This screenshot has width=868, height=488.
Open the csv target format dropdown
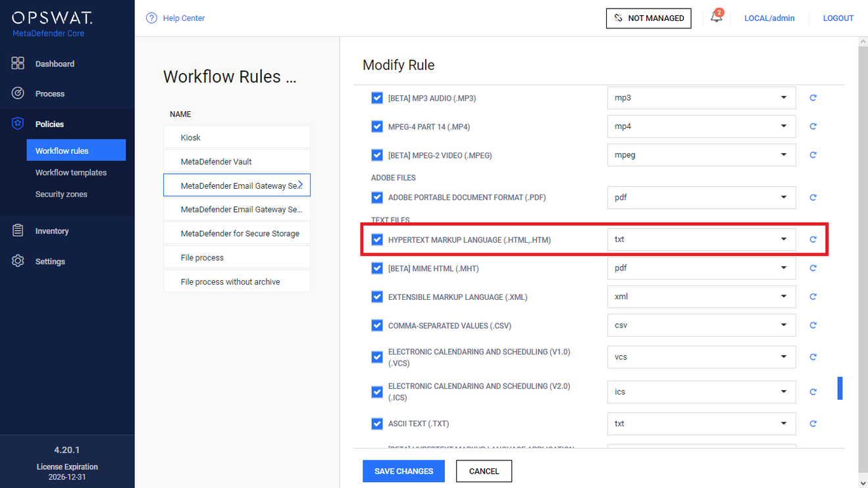[x=702, y=325]
